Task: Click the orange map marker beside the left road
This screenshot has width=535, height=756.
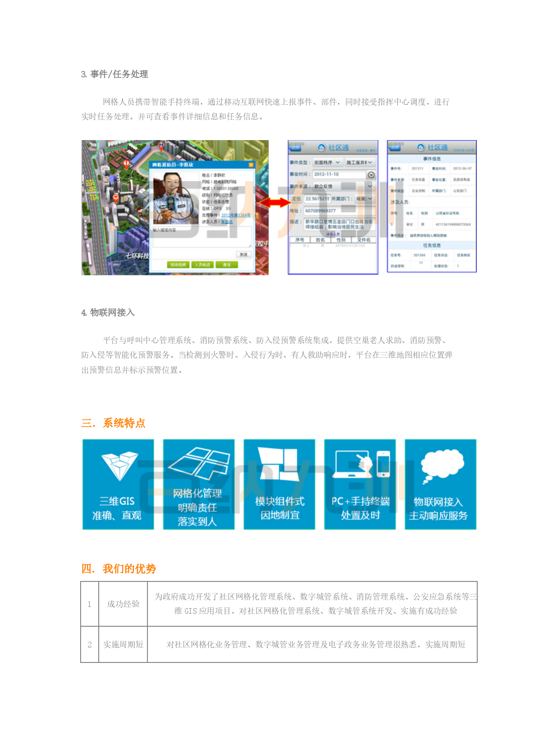Action: coord(116,198)
